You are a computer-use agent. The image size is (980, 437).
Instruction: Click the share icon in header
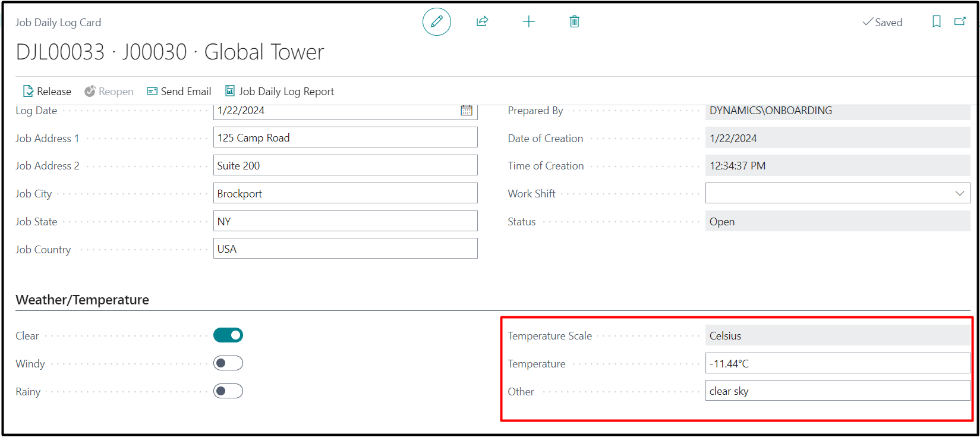pos(482,22)
